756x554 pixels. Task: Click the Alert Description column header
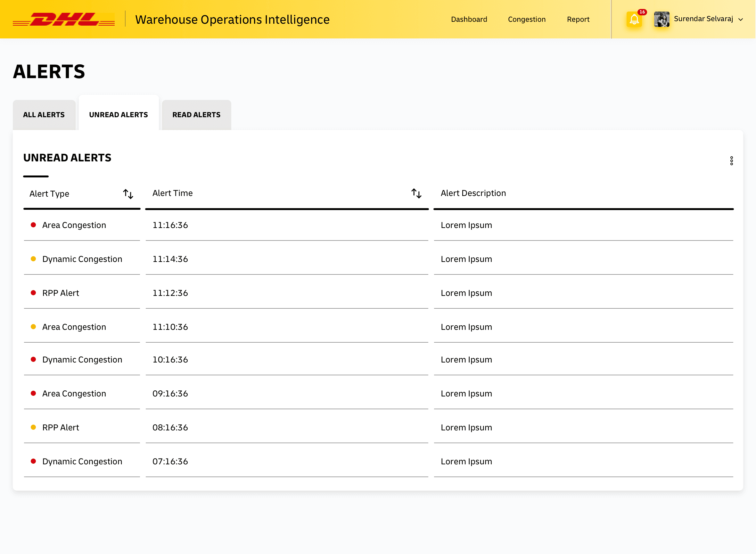coord(473,193)
